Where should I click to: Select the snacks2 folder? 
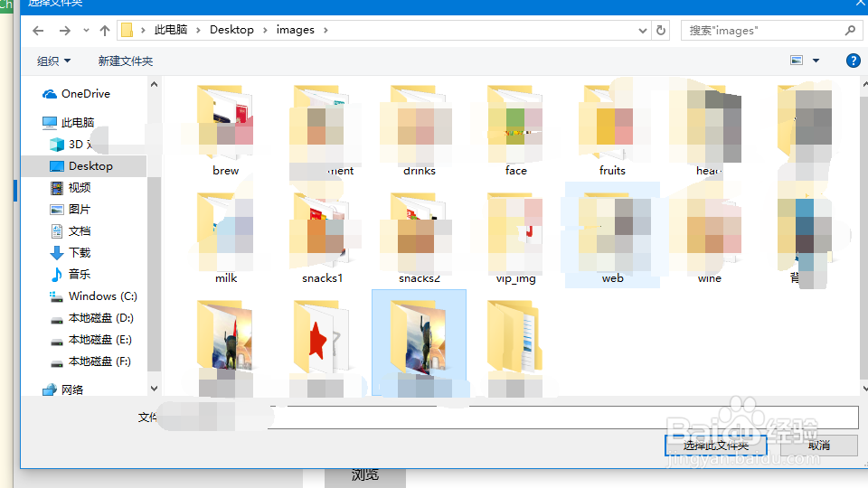tap(419, 239)
